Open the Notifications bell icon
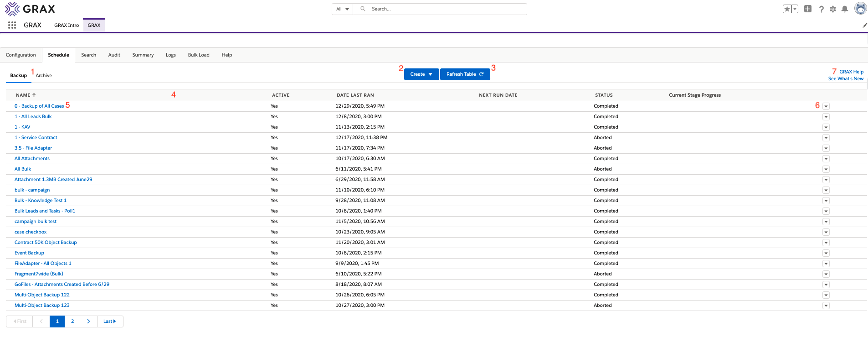Viewport: 868px width, 337px height. [845, 9]
